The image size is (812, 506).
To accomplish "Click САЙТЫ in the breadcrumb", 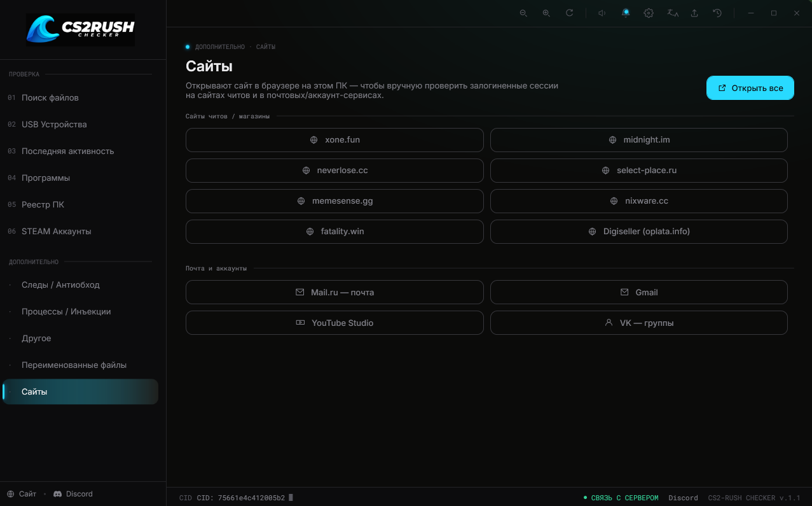I will (266, 47).
